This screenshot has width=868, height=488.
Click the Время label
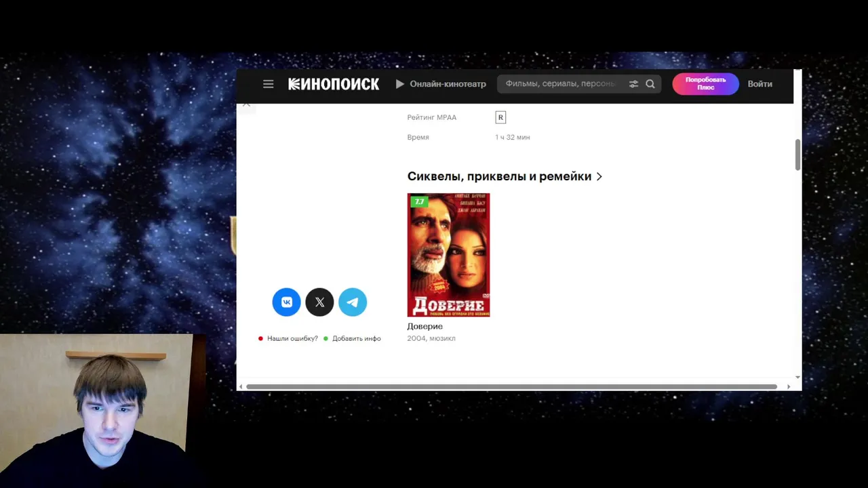pos(418,137)
